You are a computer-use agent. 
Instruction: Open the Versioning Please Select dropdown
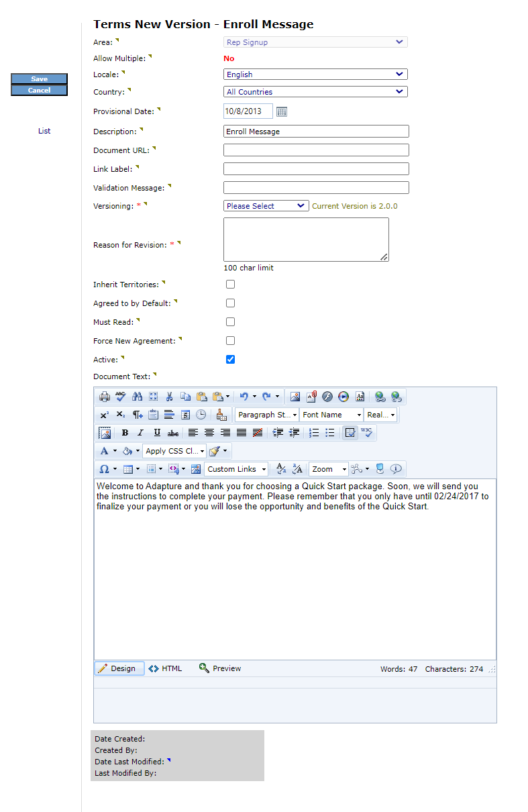point(266,206)
